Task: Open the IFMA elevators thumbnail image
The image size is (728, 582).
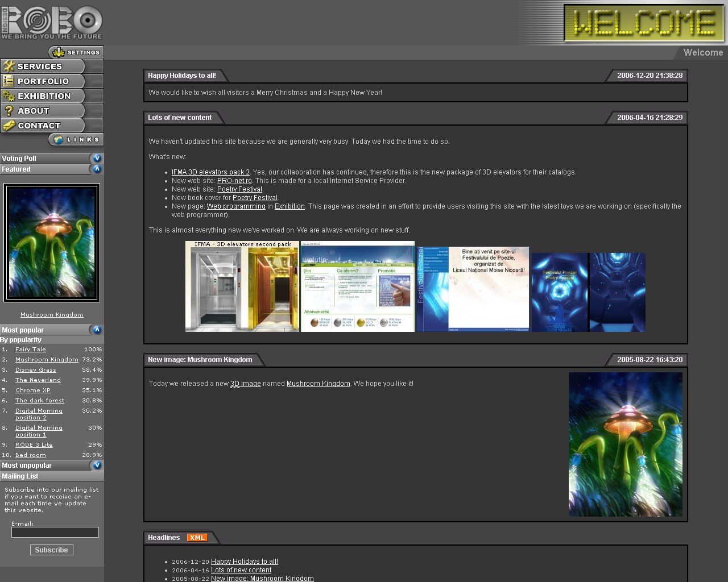Action: (x=242, y=286)
